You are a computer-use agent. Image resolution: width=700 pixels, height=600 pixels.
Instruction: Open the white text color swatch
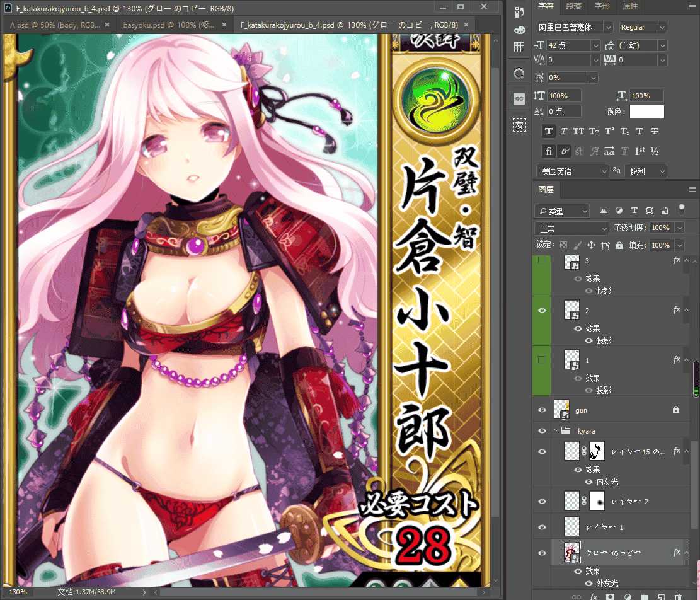(647, 112)
